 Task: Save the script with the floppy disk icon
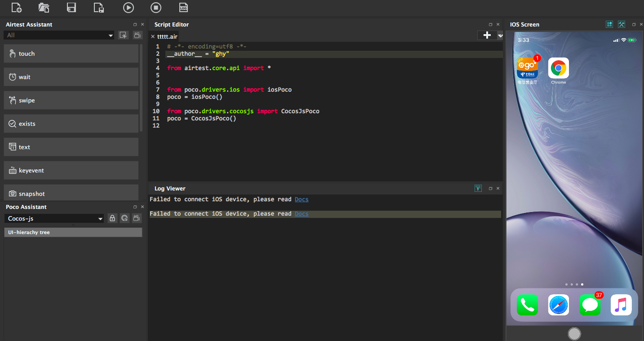pos(71,7)
